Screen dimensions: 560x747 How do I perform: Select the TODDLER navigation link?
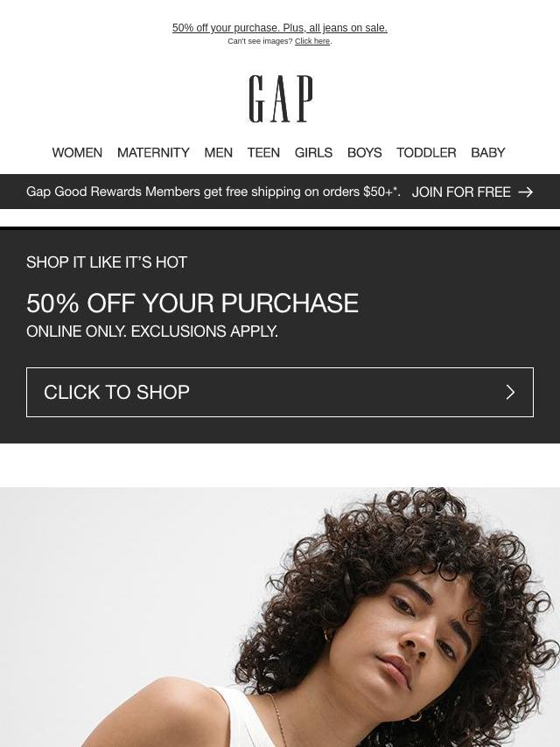tap(426, 152)
